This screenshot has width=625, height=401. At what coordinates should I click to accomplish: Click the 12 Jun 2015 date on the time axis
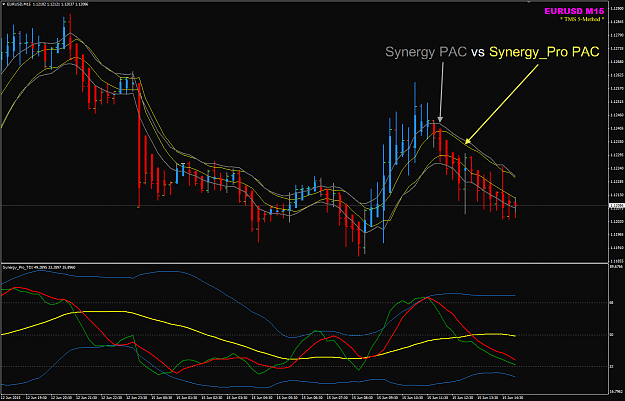coord(12,397)
